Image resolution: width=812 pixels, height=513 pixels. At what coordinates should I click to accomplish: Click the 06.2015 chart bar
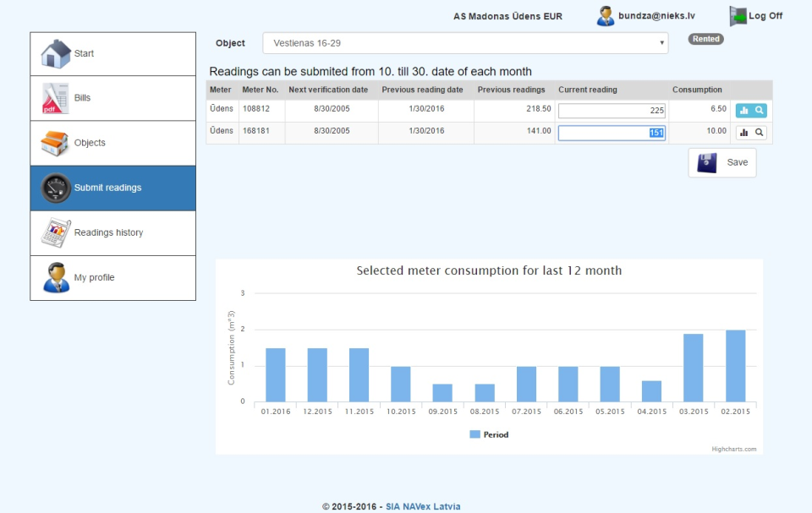coord(568,384)
